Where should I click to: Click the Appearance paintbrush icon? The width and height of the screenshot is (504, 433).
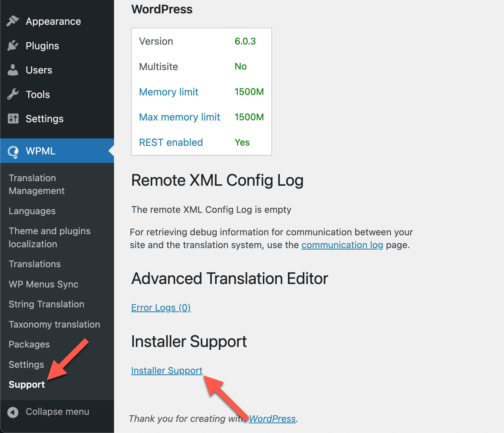coord(13,21)
